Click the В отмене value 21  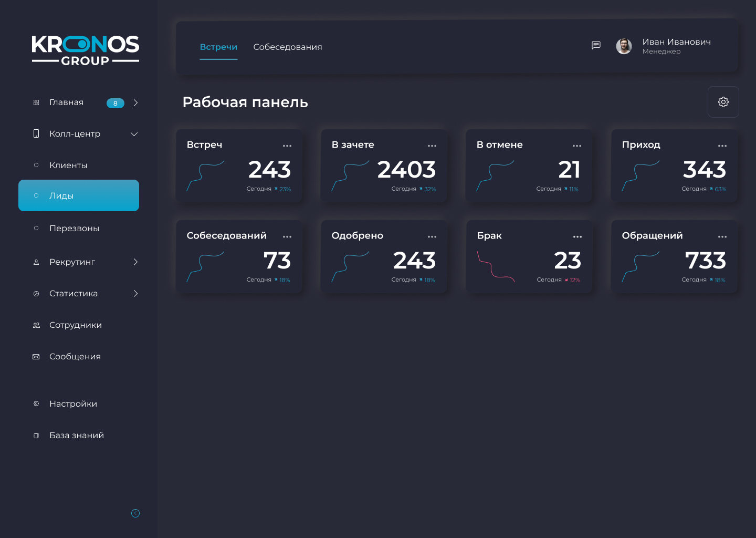[x=569, y=170]
